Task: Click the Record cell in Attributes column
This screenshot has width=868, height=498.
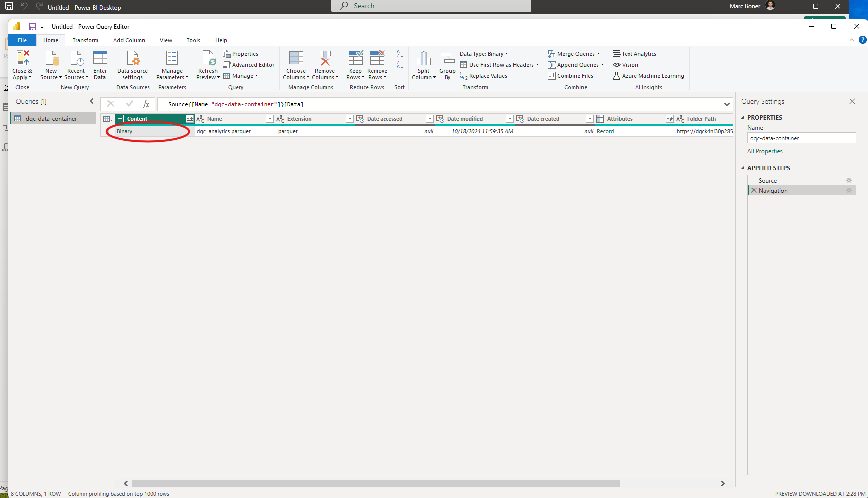Action: pyautogui.click(x=635, y=131)
